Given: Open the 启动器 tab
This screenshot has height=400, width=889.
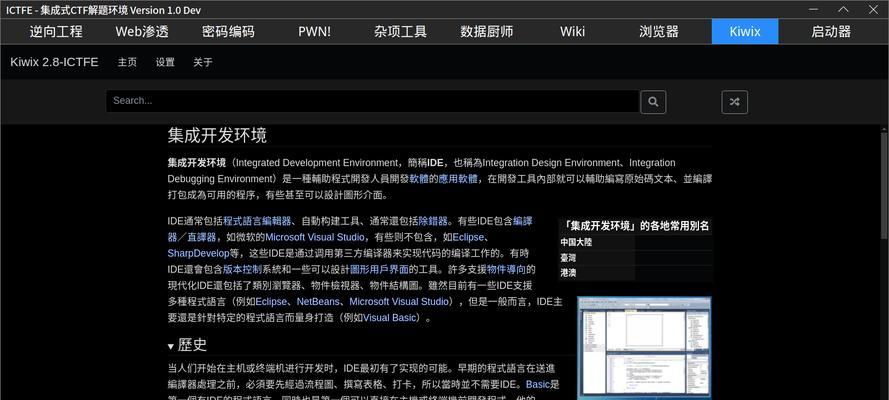Looking at the screenshot, I should 831,31.
